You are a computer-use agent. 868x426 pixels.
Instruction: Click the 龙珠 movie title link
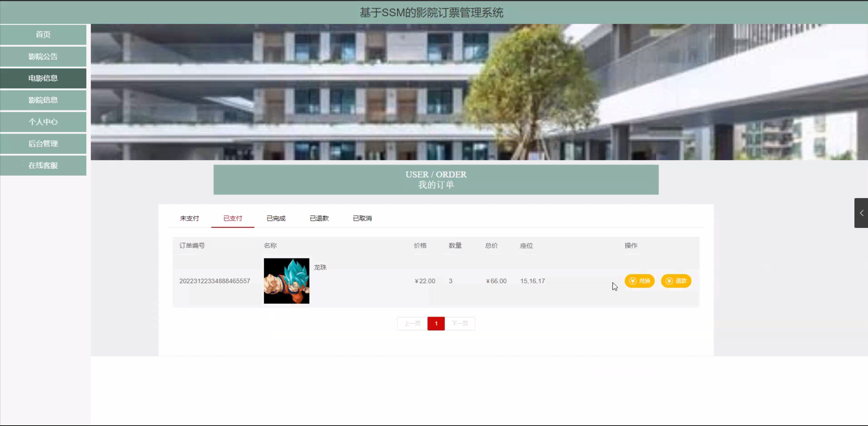click(x=320, y=267)
